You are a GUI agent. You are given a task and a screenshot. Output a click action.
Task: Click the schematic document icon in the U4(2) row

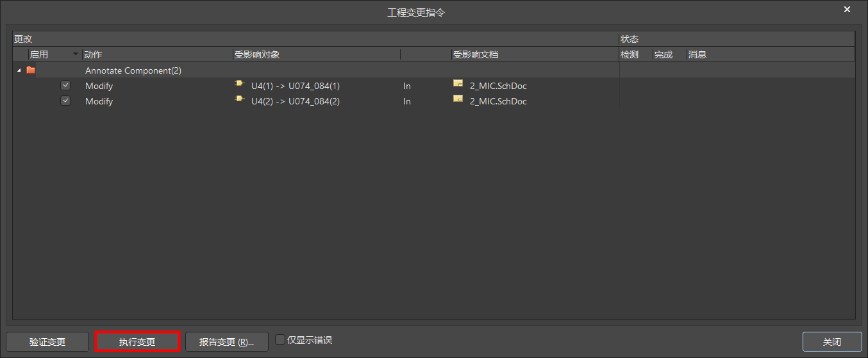click(458, 99)
